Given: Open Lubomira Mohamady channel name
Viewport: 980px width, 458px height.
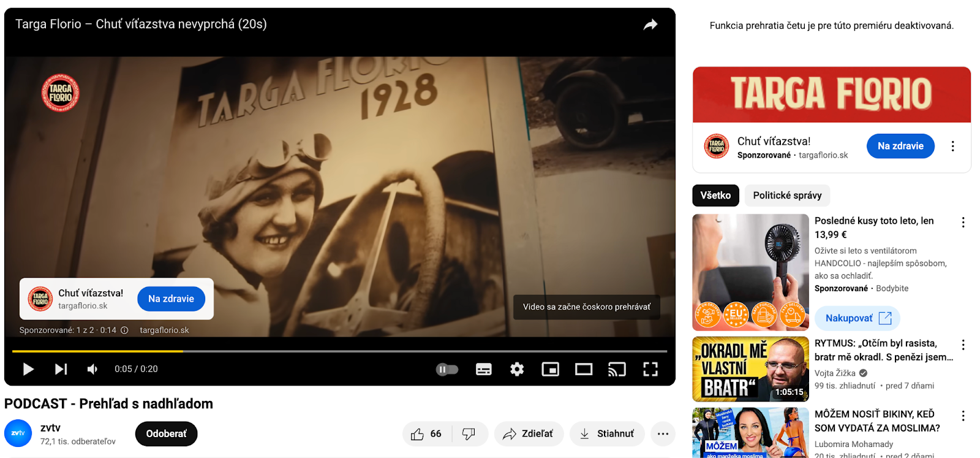Looking at the screenshot, I should click(854, 444).
